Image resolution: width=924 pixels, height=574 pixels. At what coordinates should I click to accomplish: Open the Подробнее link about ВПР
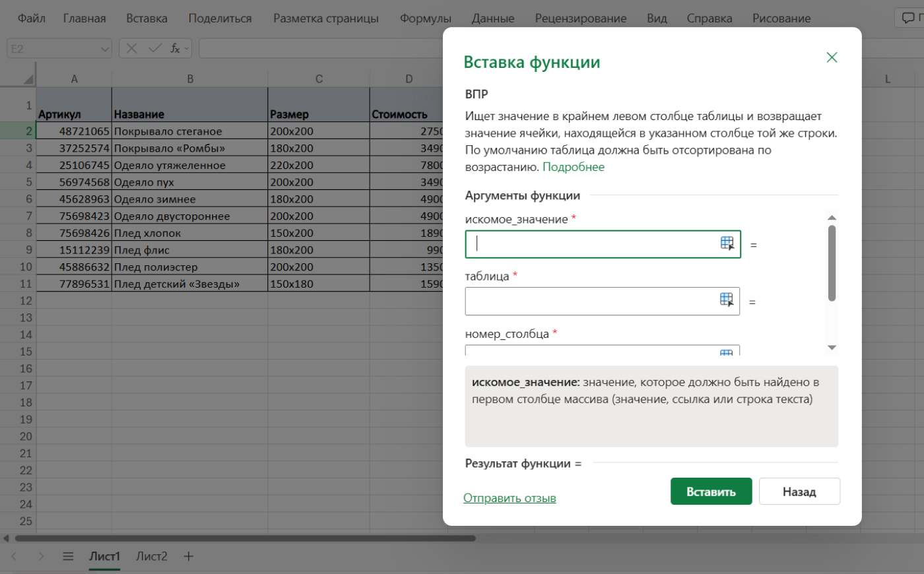pos(574,166)
